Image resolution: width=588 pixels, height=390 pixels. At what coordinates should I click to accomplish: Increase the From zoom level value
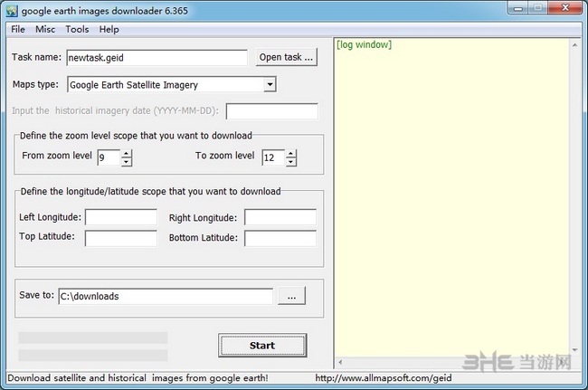127,153
